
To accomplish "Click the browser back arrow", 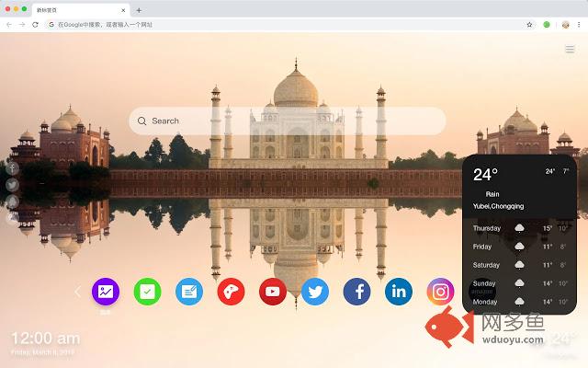I will coord(9,25).
